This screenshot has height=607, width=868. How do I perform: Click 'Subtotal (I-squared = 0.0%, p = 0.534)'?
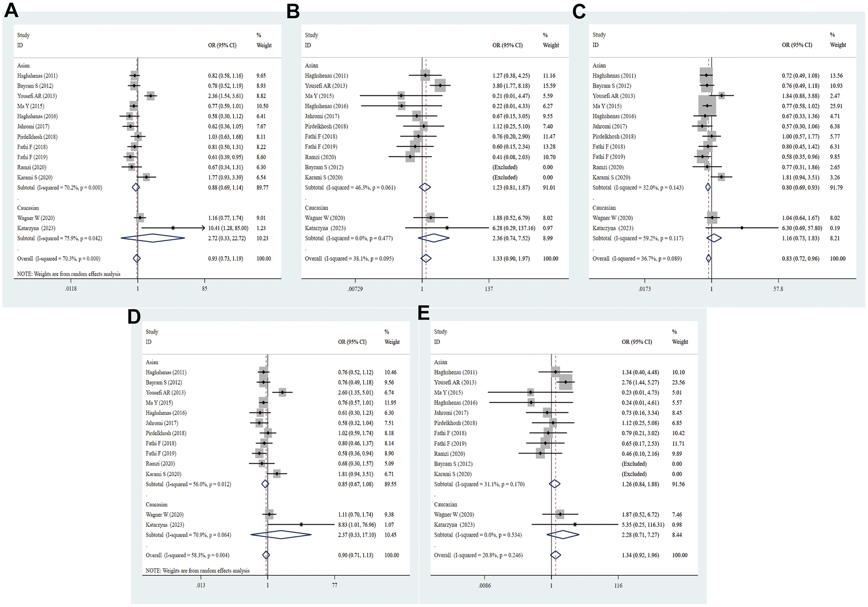[x=478, y=535]
